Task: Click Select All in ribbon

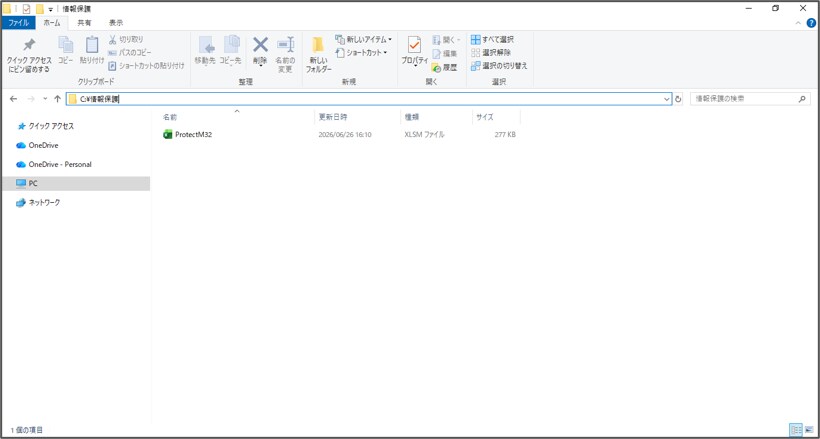Action: (492, 39)
